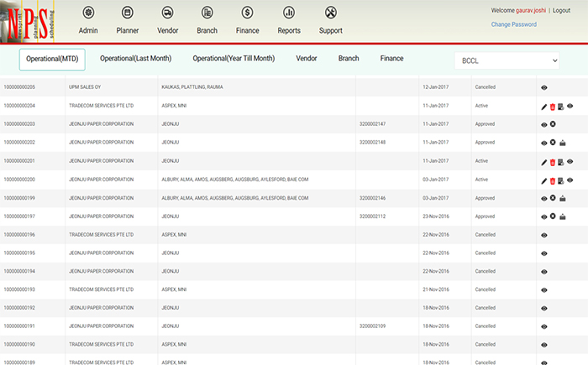Edit order 100000000204 with pencil icon
Image resolution: width=588 pixels, height=365 pixels.
coord(544,107)
